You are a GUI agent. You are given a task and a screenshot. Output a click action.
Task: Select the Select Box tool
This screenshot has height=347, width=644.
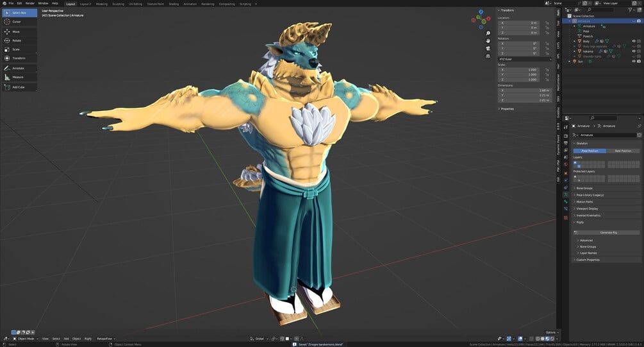click(x=19, y=13)
